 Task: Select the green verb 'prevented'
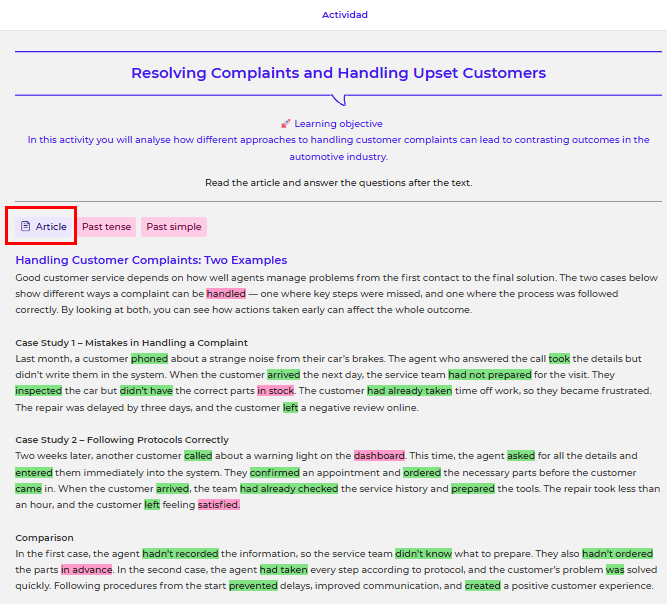pos(252,586)
